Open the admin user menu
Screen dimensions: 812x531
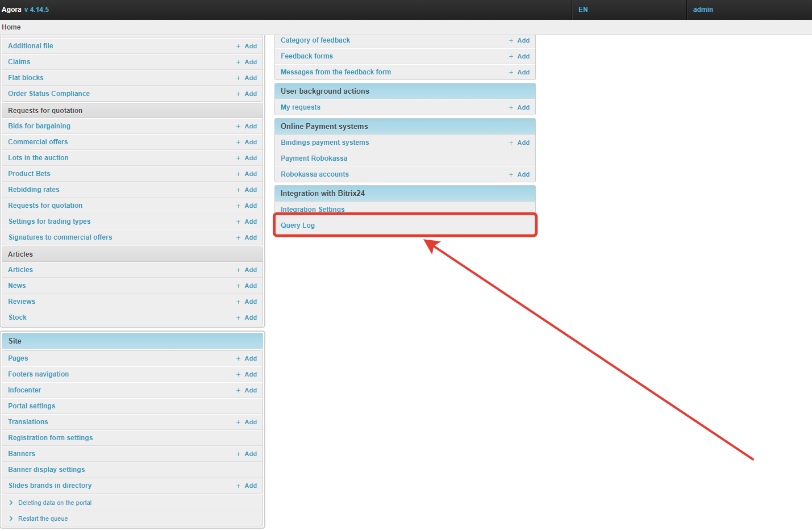point(702,10)
